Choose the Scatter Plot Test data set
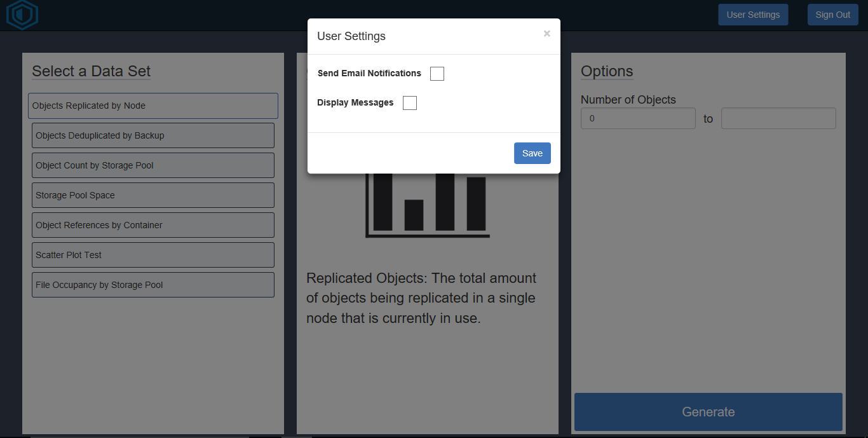The height and width of the screenshot is (438, 868). [x=153, y=255]
